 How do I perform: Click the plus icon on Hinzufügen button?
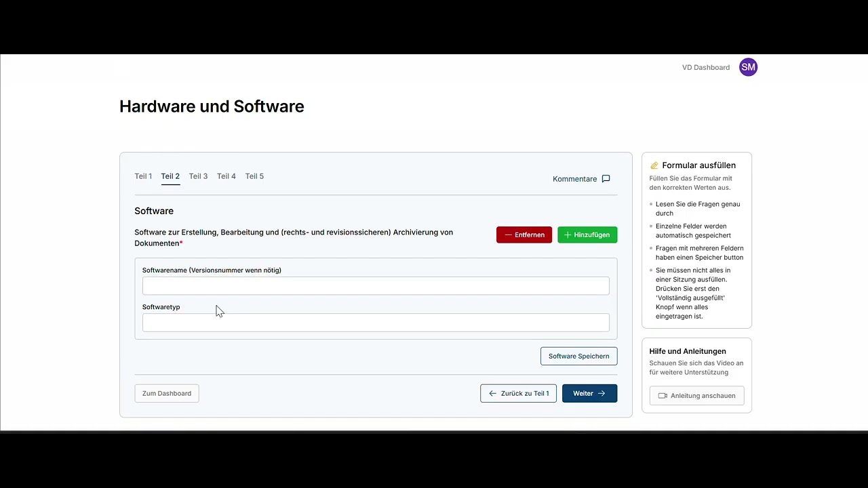568,235
